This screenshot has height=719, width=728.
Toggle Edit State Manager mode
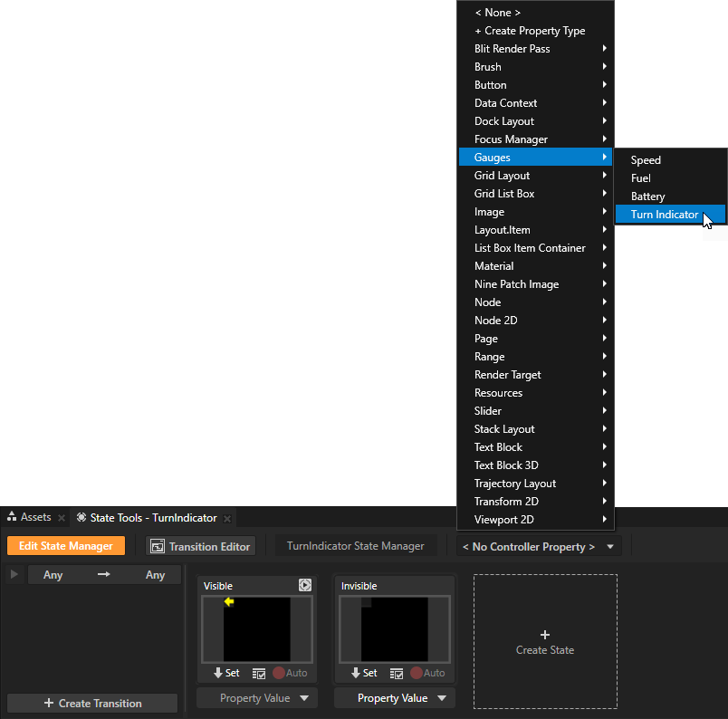coord(66,546)
